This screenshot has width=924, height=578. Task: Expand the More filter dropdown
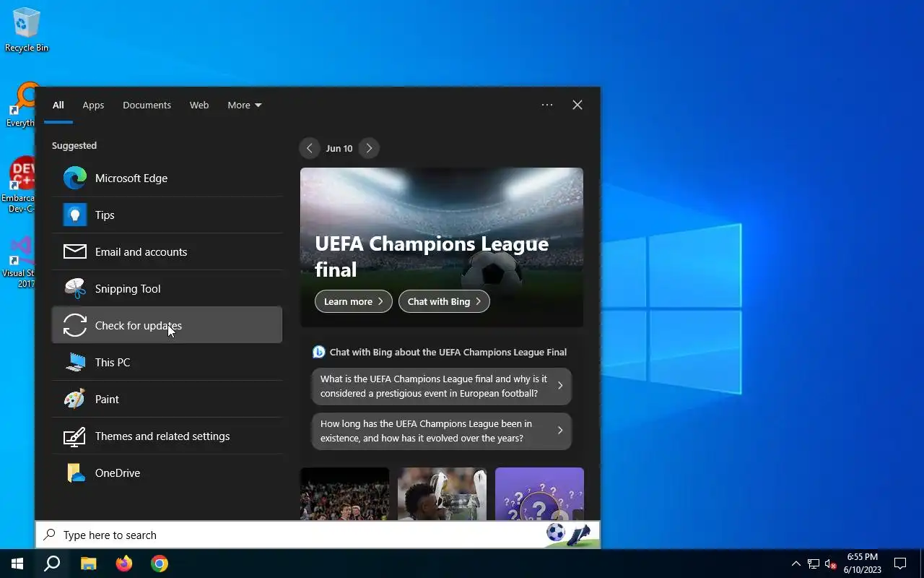(x=245, y=105)
